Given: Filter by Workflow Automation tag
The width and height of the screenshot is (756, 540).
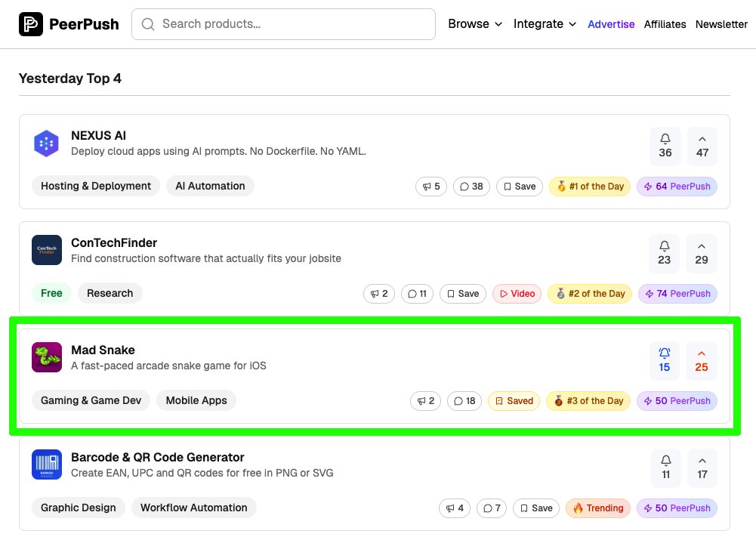Looking at the screenshot, I should tap(194, 508).
